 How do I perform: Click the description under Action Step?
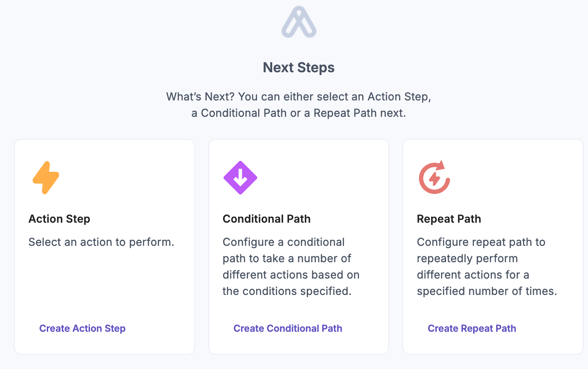[x=101, y=242]
